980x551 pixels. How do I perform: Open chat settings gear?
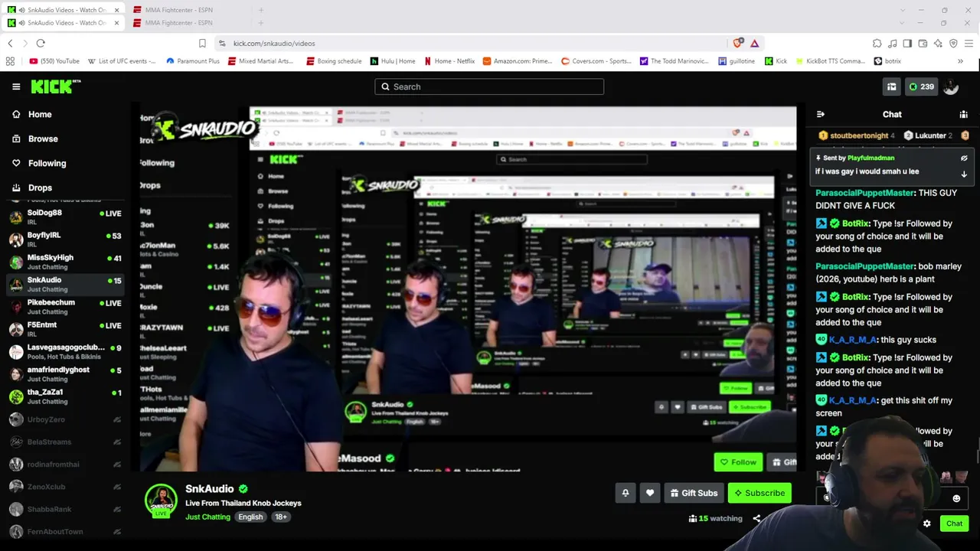[926, 523]
